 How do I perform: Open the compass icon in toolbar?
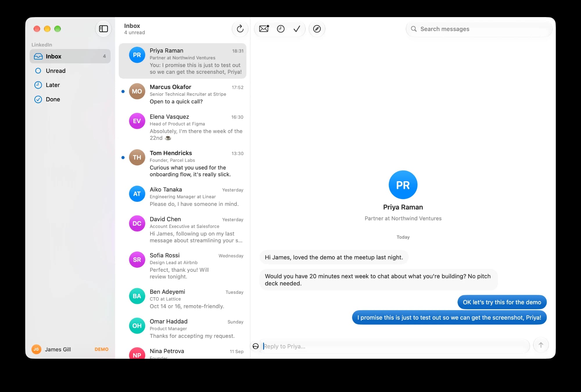point(317,29)
